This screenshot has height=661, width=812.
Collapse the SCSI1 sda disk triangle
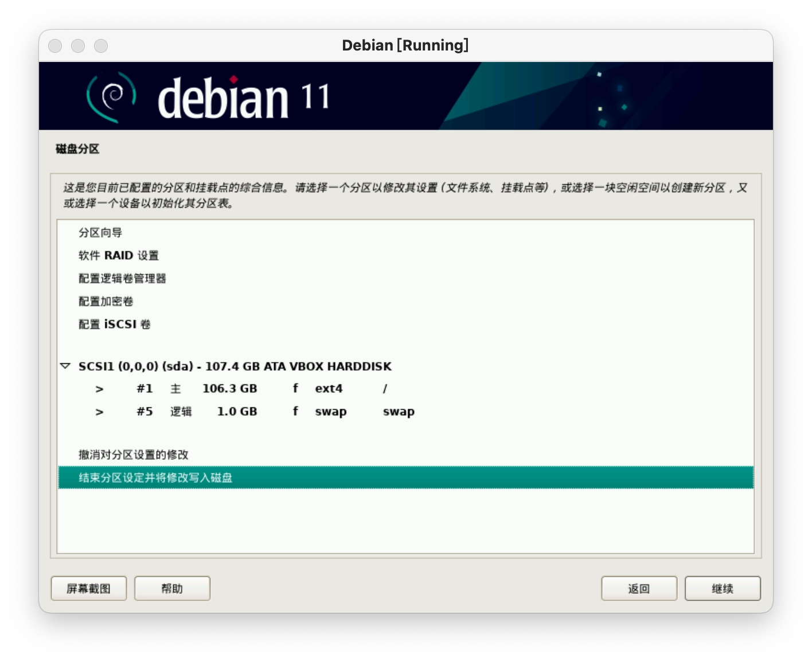point(65,366)
